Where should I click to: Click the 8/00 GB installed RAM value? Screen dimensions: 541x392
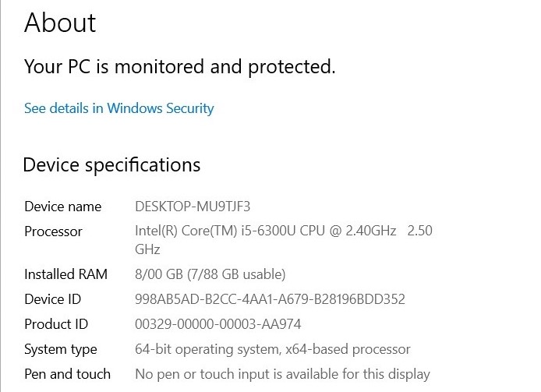coord(159,274)
